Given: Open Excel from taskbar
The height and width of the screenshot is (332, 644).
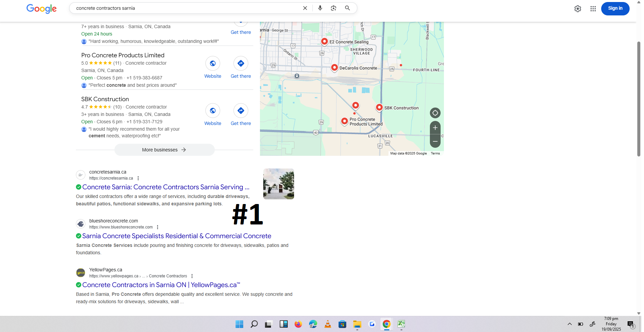Looking at the screenshot, I should (401, 324).
